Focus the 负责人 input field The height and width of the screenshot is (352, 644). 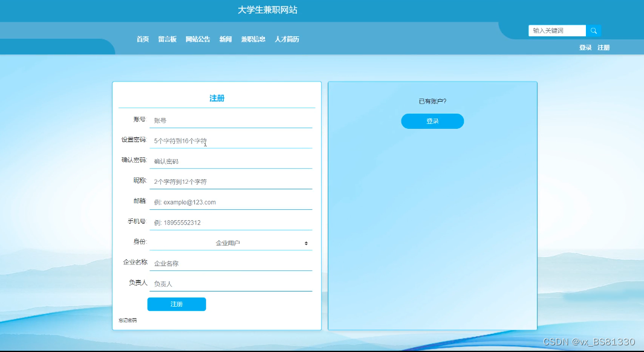tap(231, 284)
